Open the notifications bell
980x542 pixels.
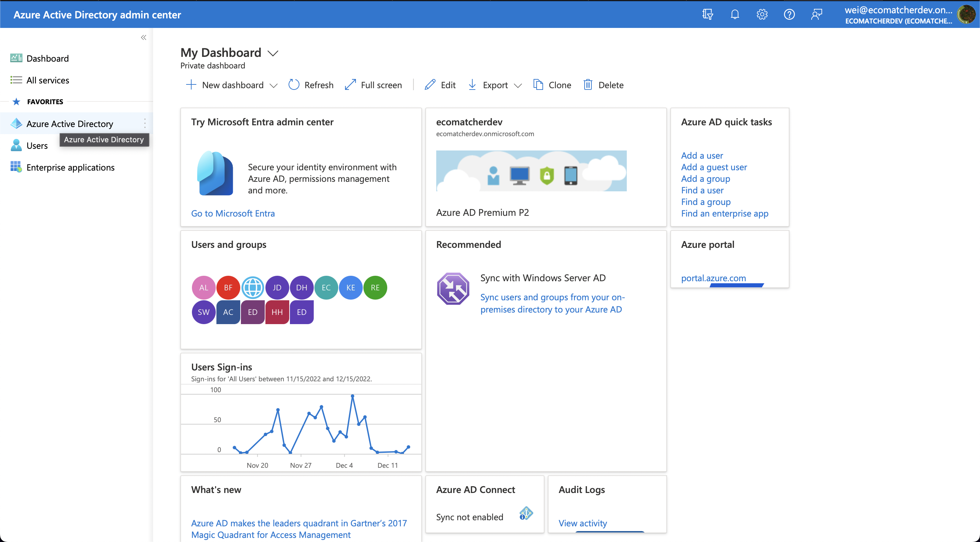coord(735,14)
